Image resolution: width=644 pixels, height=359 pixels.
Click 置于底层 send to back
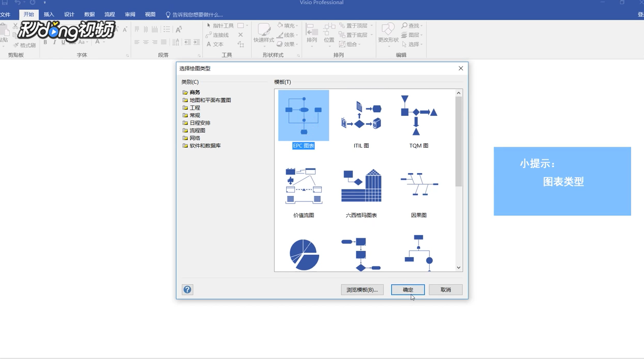click(356, 35)
